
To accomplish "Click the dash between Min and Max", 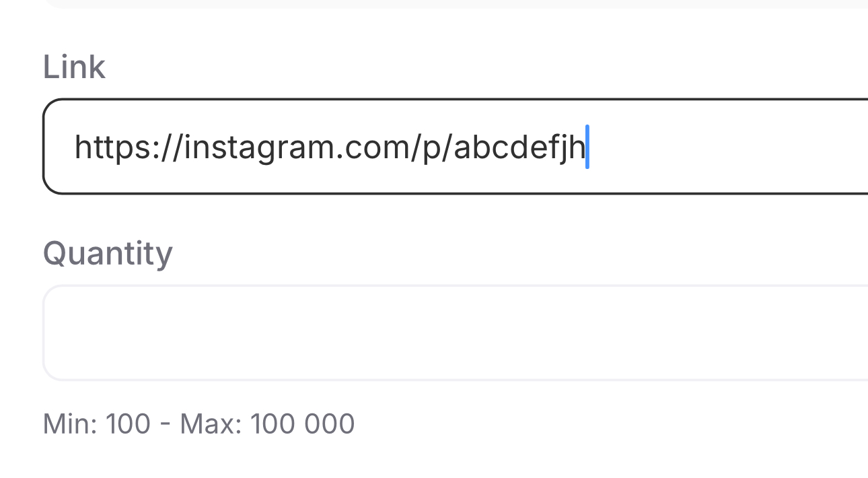I will tap(166, 424).
